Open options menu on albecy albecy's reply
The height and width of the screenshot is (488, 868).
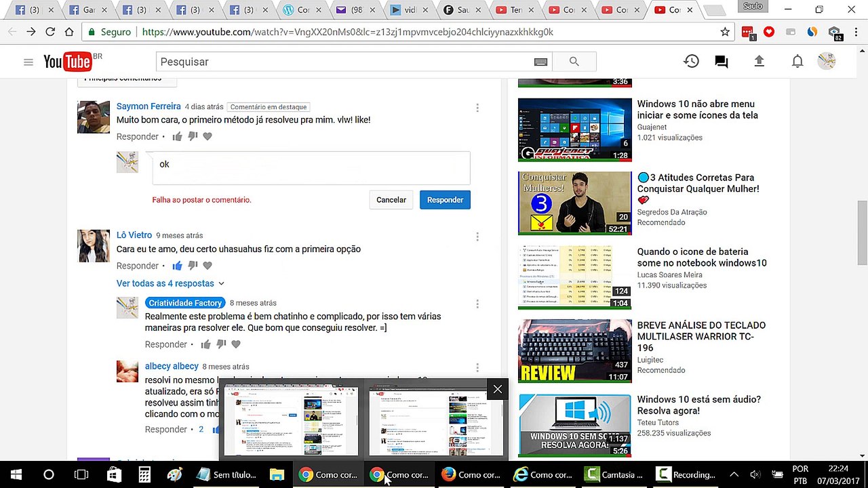coord(477,367)
